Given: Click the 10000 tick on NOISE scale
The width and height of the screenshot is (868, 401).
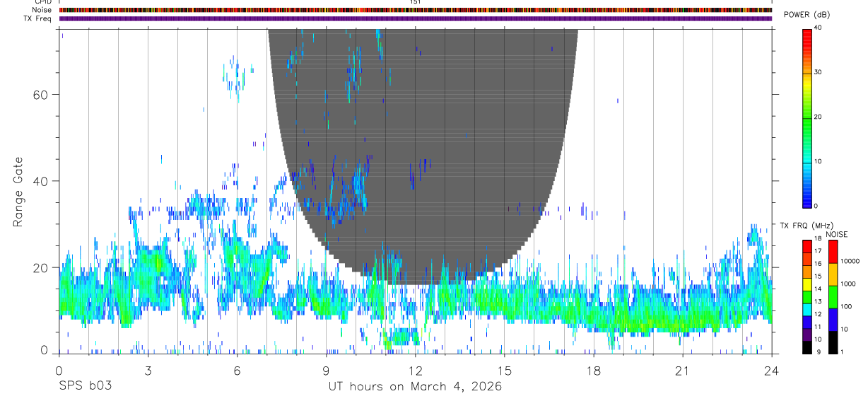Looking at the screenshot, I should (x=849, y=262).
